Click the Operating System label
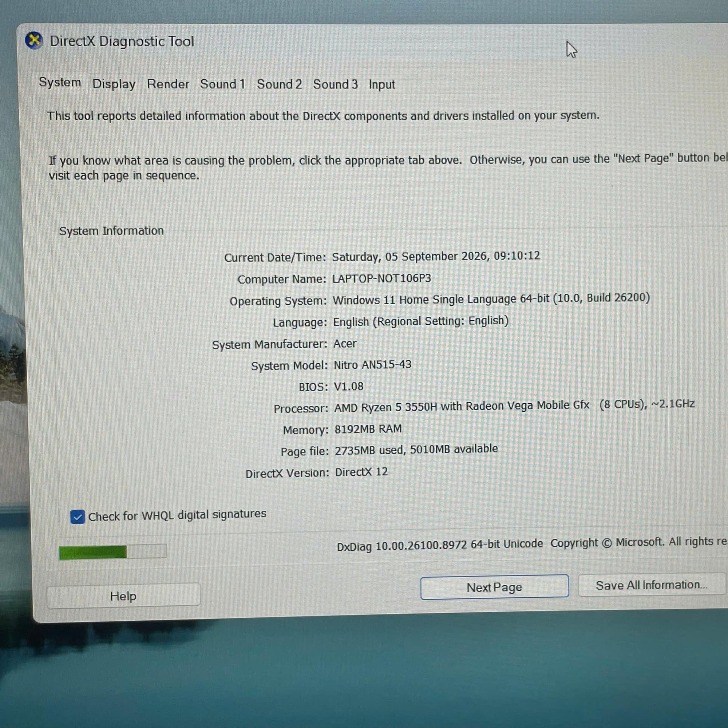The image size is (728, 728). (278, 301)
